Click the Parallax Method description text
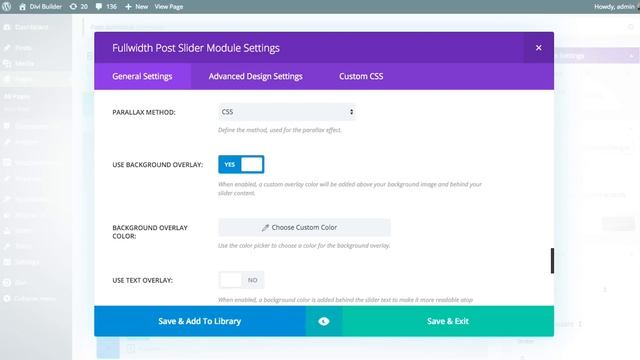Image resolution: width=640 pixels, height=360 pixels. 280,130
